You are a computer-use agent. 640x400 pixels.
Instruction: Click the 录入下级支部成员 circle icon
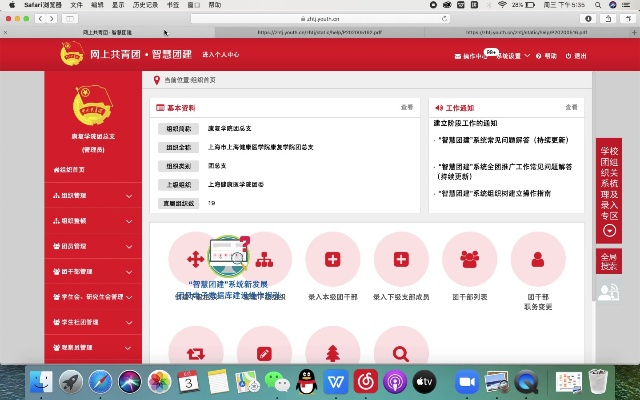(x=401, y=259)
